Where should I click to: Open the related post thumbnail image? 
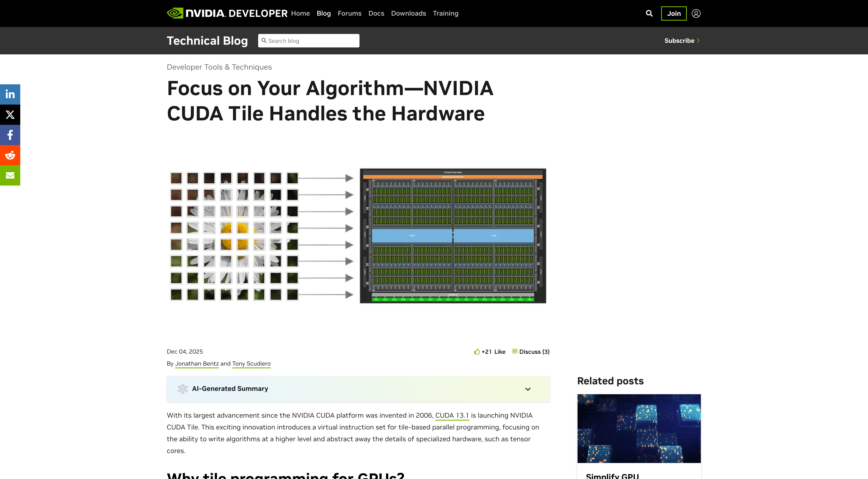639,428
